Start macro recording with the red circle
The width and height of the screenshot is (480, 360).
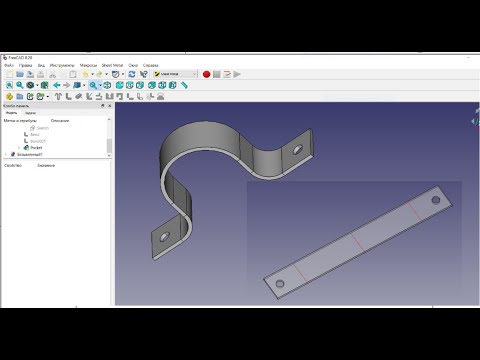pos(206,74)
